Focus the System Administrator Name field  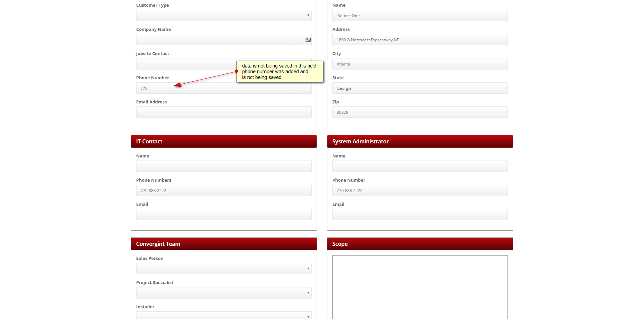[420, 166]
